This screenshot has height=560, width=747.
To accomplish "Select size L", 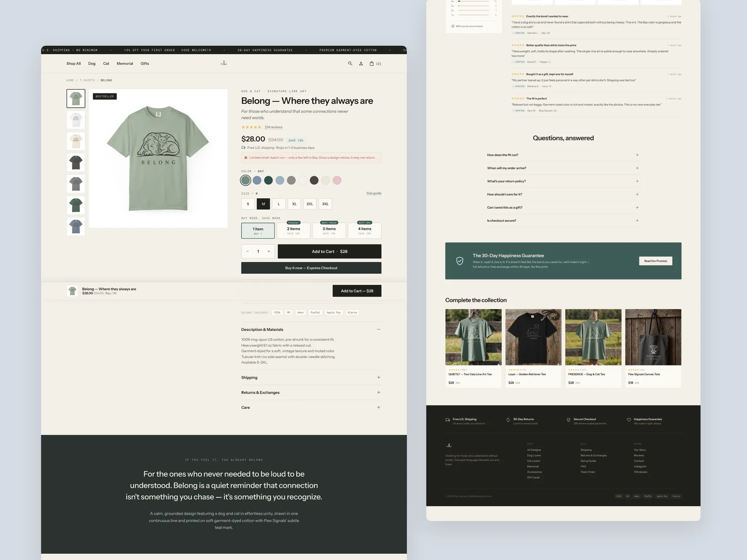I will 279,204.
